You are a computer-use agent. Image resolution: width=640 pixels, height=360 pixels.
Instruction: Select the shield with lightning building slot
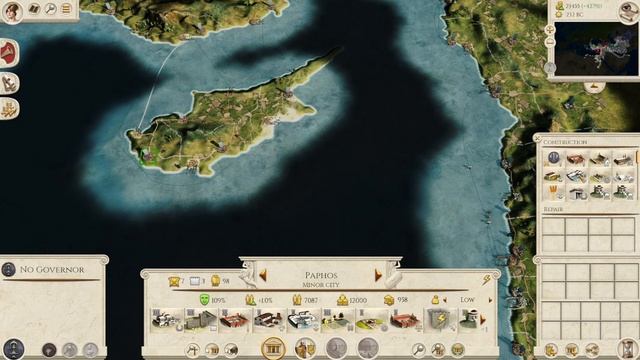click(440, 320)
